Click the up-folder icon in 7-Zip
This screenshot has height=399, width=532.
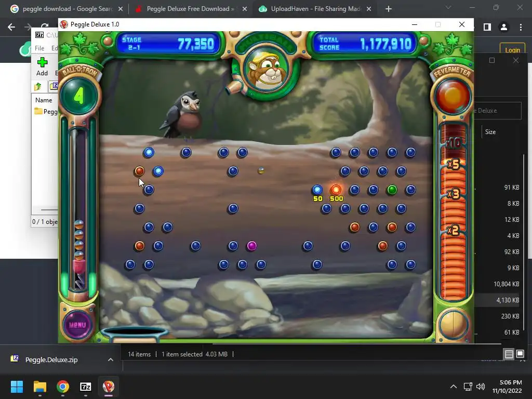pos(38,87)
